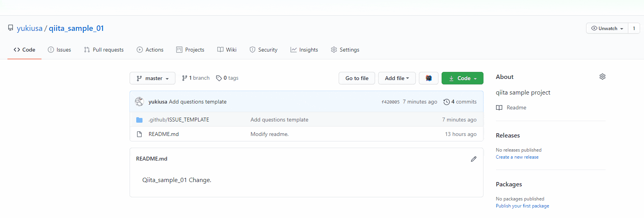Open the Wiki tab
The image size is (644, 218).
[x=227, y=50]
